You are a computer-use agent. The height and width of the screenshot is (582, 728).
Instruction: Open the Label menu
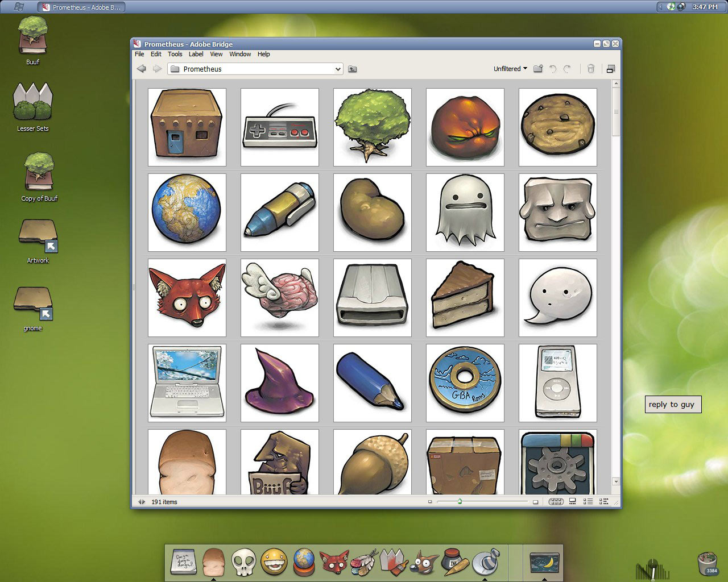pos(196,54)
